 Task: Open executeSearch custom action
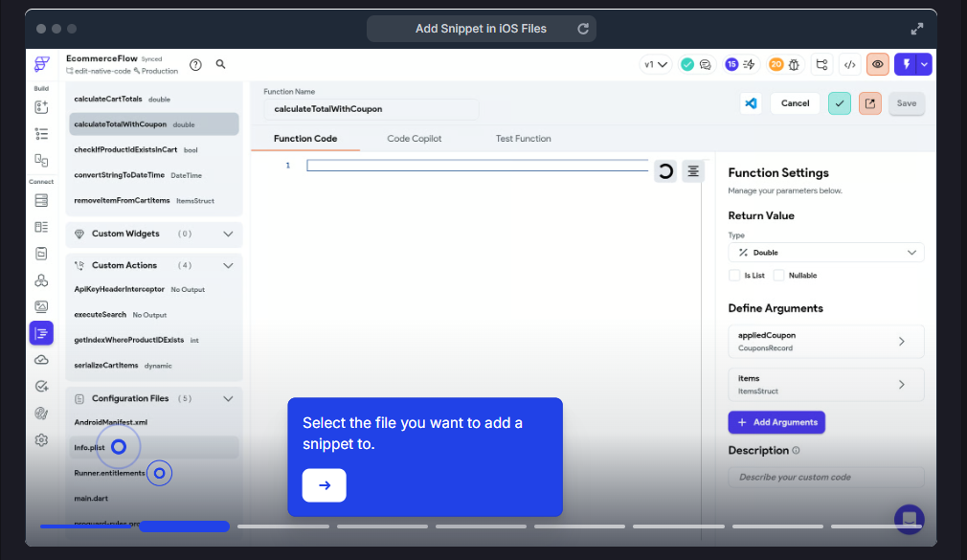pyautogui.click(x=153, y=315)
